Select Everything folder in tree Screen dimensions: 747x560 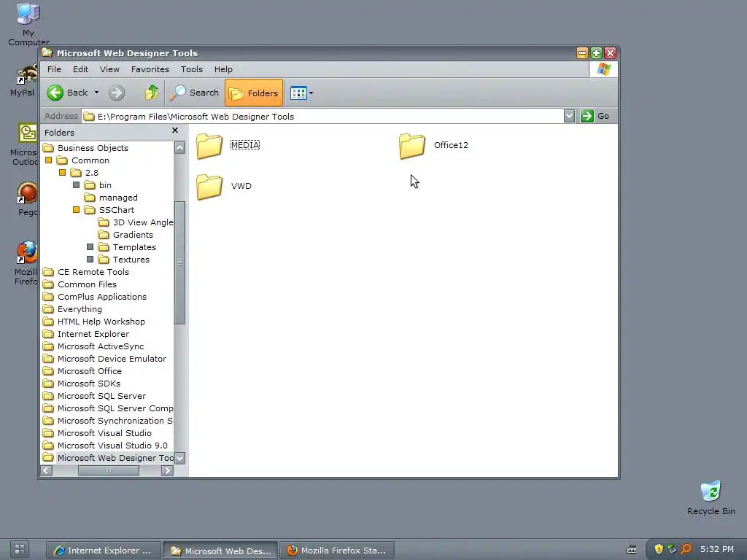click(x=72, y=309)
